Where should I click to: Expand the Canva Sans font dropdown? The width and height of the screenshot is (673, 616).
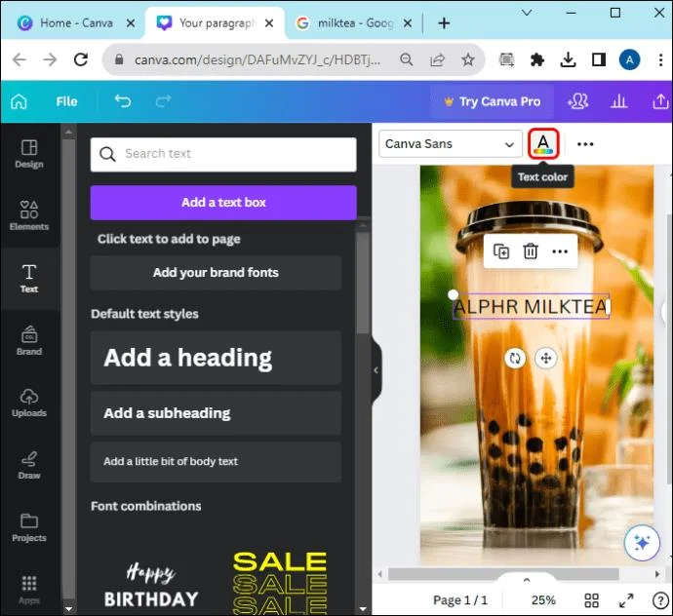coord(451,144)
